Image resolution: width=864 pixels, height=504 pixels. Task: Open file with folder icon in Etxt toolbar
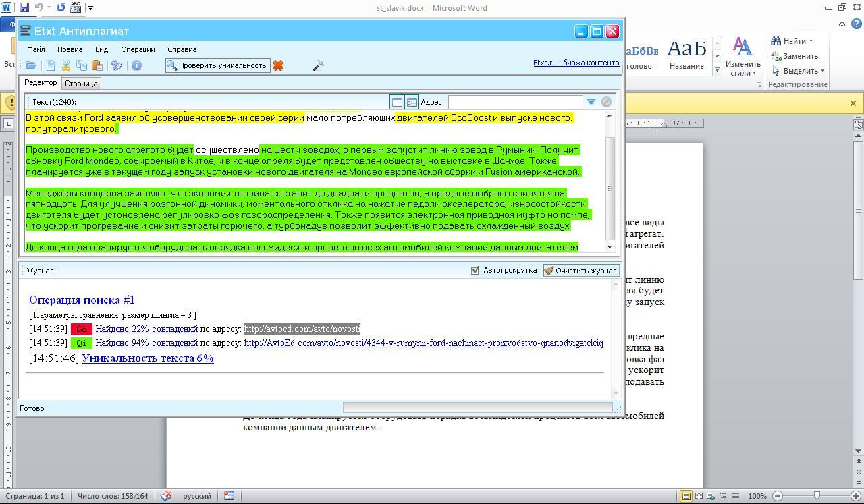[30, 65]
